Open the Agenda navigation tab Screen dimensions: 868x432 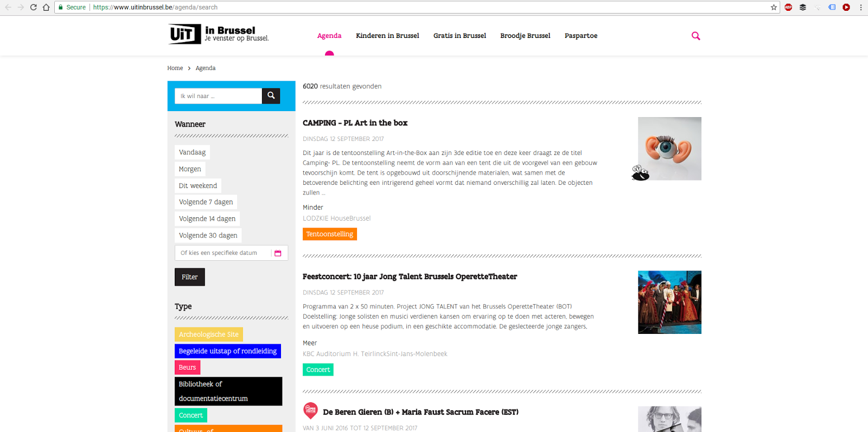[x=329, y=36]
